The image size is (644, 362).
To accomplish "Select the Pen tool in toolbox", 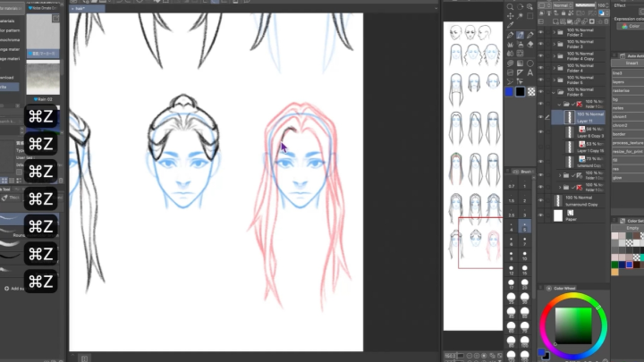I will click(510, 35).
